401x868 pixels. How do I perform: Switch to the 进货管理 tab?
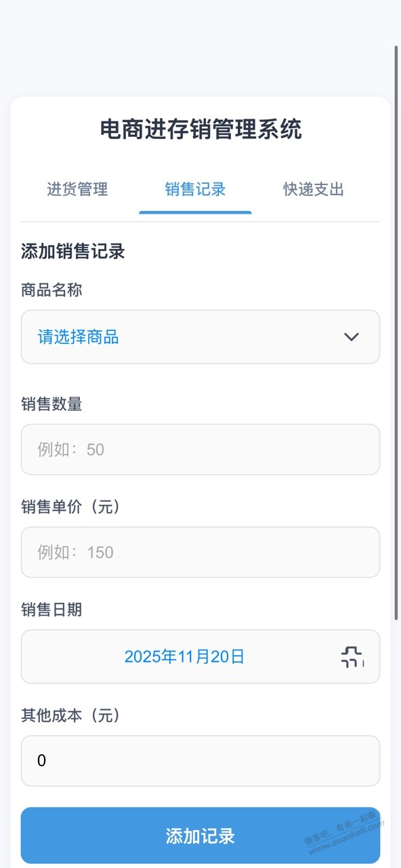coord(77,190)
